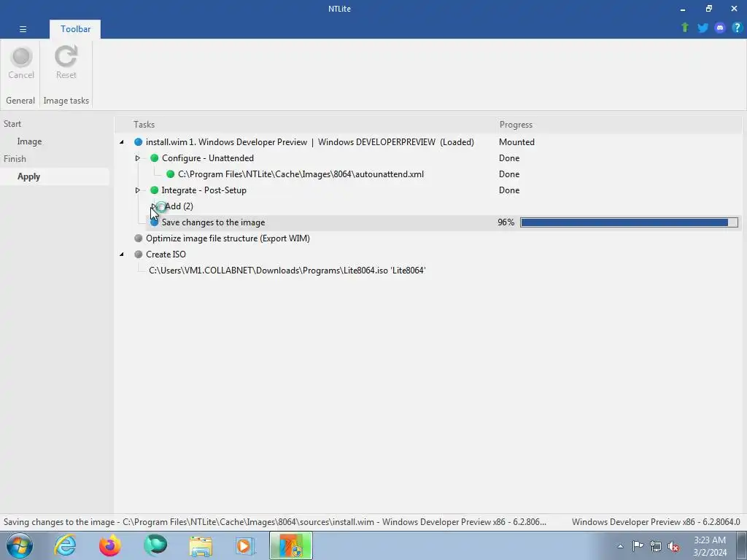This screenshot has height=560, width=747.
Task: Click the 96% progress bar
Action: point(629,222)
